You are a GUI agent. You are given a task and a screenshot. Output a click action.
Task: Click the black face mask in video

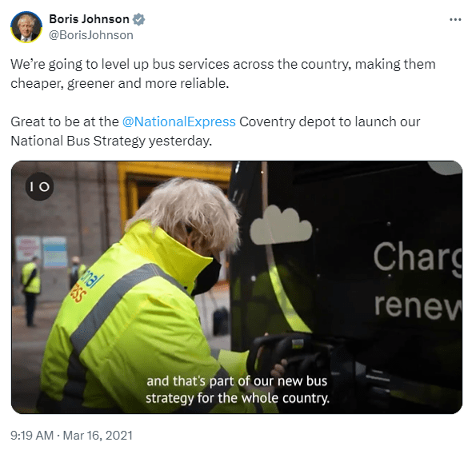[207, 278]
